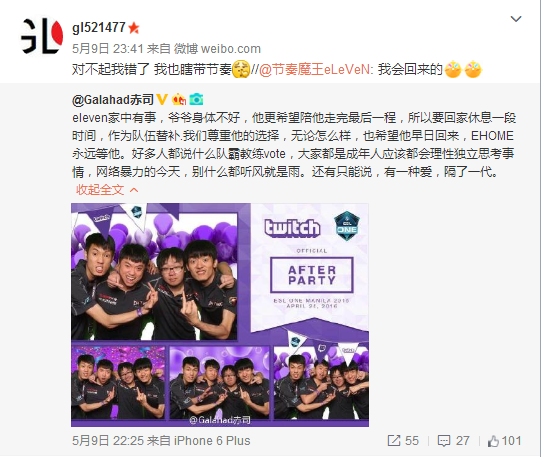
Task: Open the 5月9日 22:25 original post timestamp
Action: tap(107, 441)
